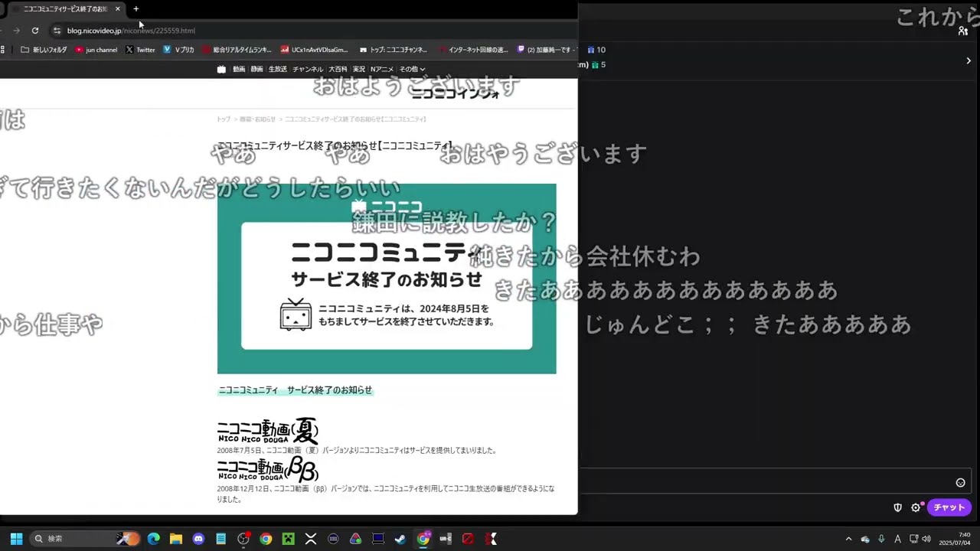Viewport: 980px width, 551px height.
Task: Open the インターネット回線の速... bookmark
Action: point(473,50)
